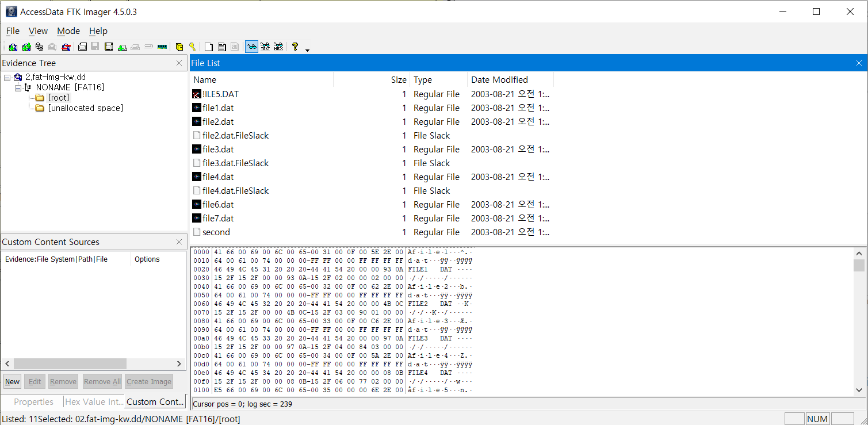The width and height of the screenshot is (868, 425).
Task: Sort file list by Name column
Action: pos(262,80)
